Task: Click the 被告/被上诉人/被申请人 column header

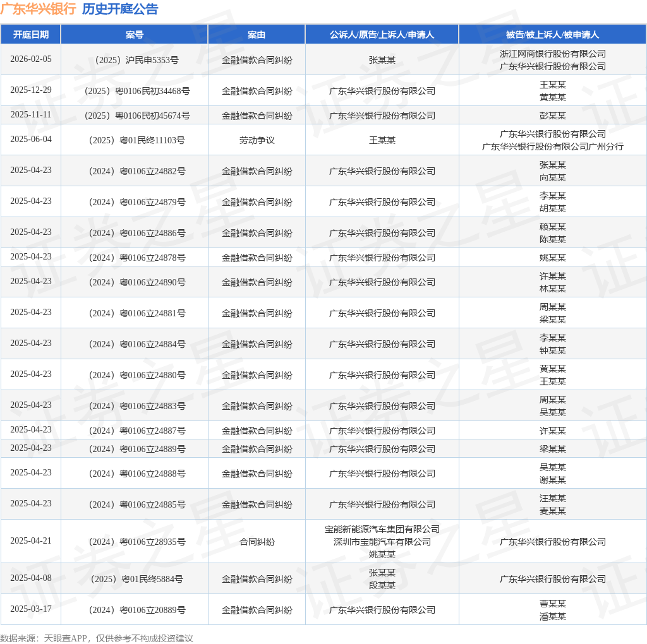Action: (x=552, y=35)
